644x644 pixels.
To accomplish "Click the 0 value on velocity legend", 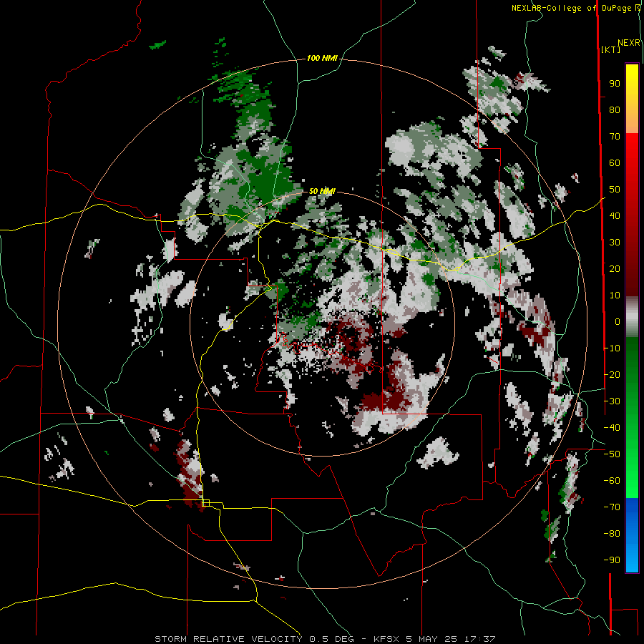I will [x=618, y=322].
